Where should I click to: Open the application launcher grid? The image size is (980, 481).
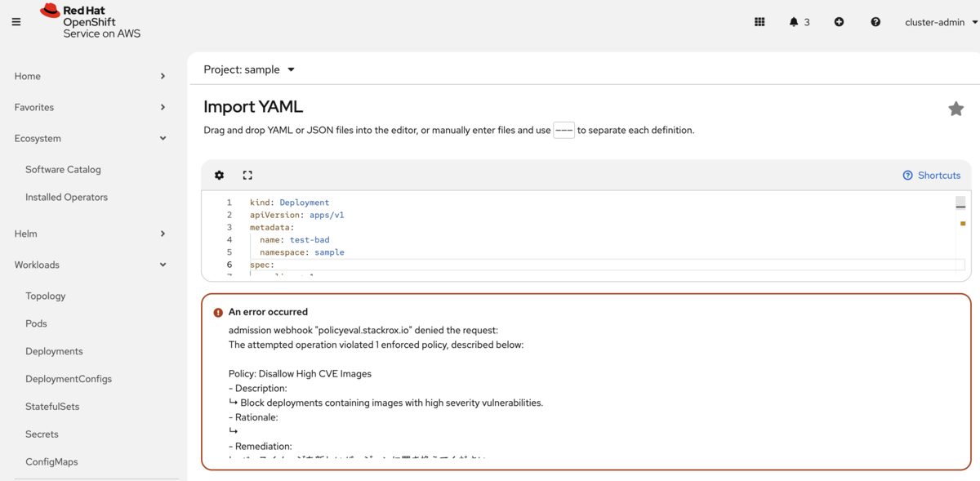click(759, 22)
